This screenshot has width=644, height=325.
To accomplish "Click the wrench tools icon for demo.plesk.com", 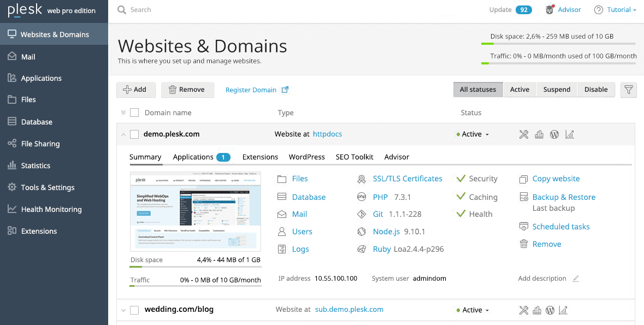I will point(523,134).
